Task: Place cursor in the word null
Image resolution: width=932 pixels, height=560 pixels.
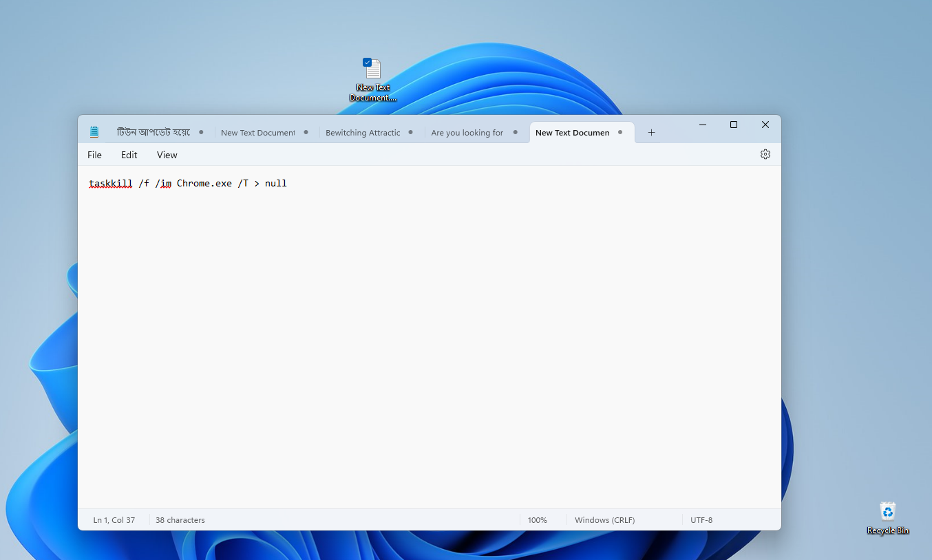Action: click(276, 184)
